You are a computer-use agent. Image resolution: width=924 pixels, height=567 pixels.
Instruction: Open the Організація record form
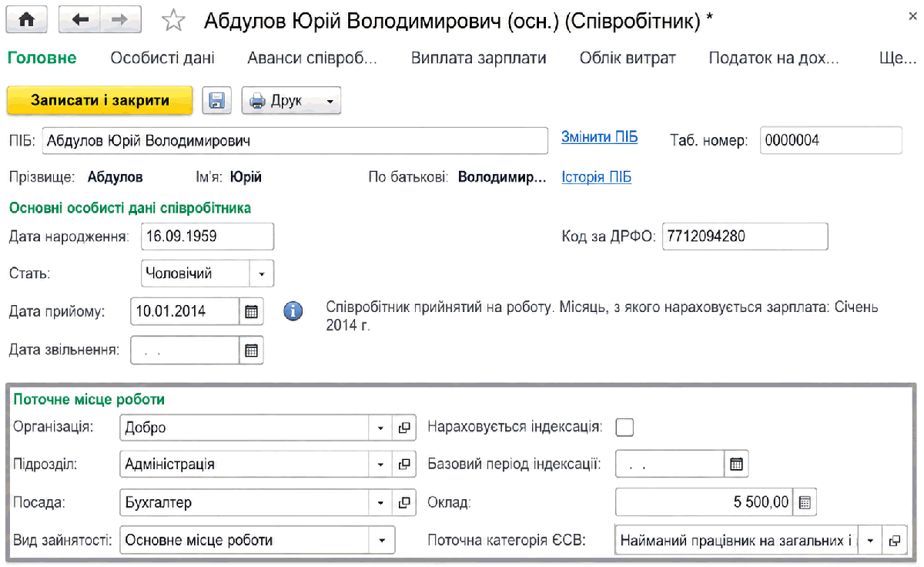pyautogui.click(x=403, y=428)
